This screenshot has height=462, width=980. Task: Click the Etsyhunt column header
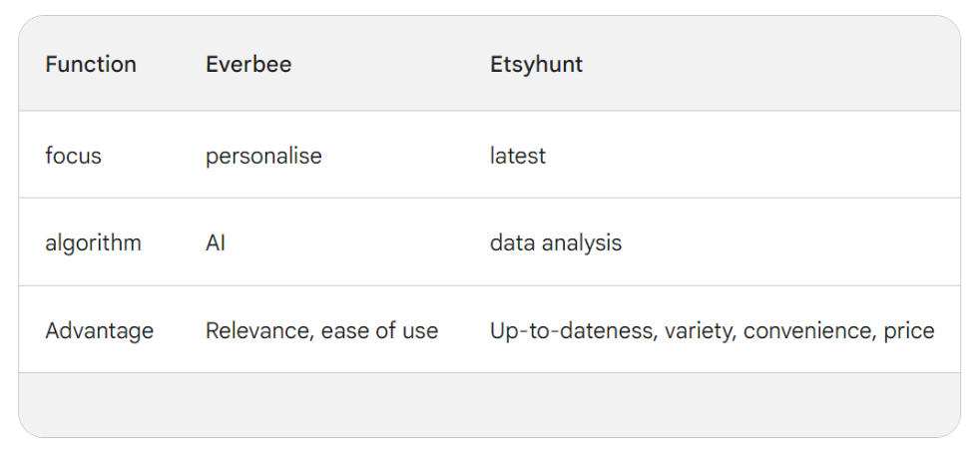click(x=536, y=65)
